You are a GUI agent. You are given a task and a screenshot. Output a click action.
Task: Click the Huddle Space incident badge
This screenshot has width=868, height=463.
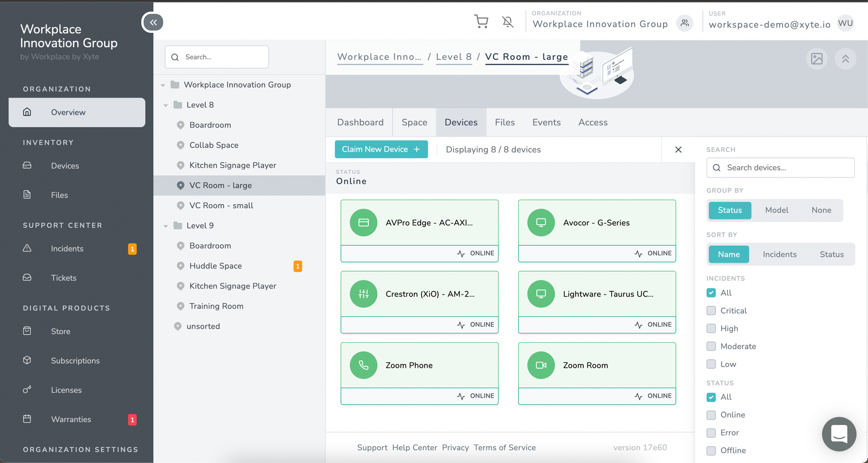[x=298, y=266]
